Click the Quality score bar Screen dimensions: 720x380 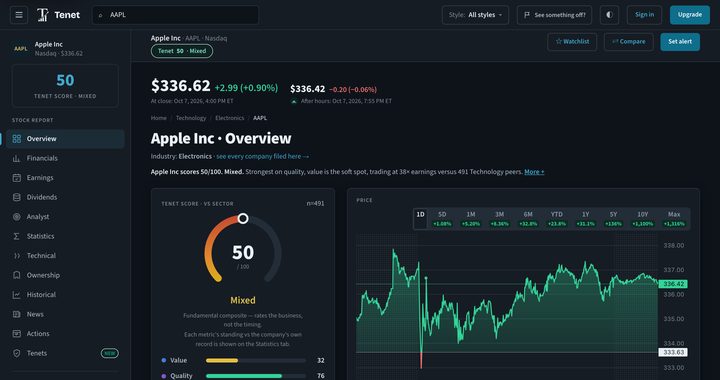click(x=256, y=376)
